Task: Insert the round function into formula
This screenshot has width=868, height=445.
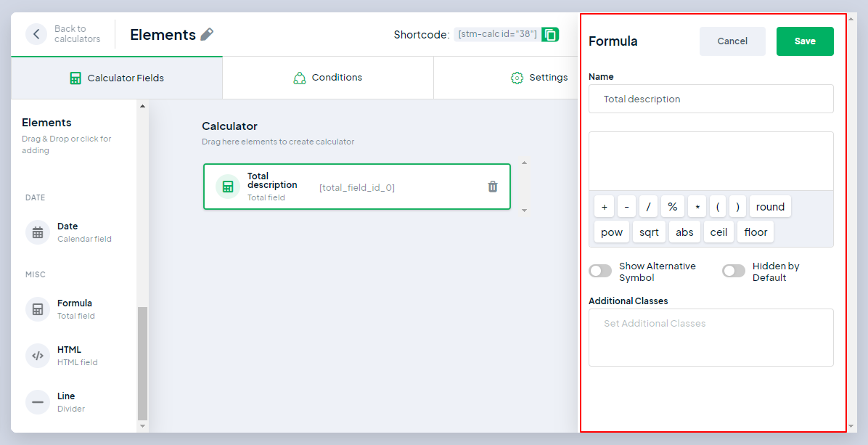Action: point(769,207)
